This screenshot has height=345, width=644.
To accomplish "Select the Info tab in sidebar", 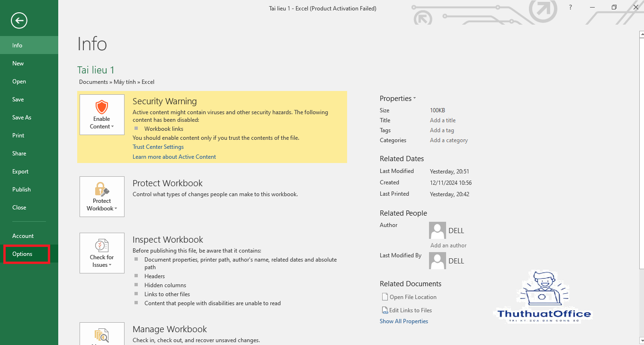I will coord(29,45).
